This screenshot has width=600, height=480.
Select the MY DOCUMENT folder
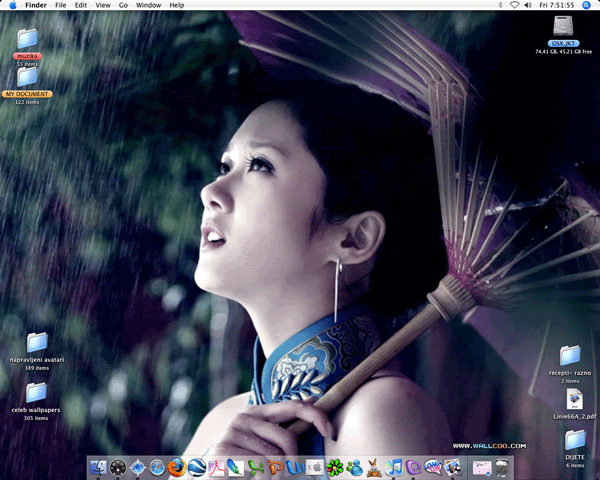(27, 77)
